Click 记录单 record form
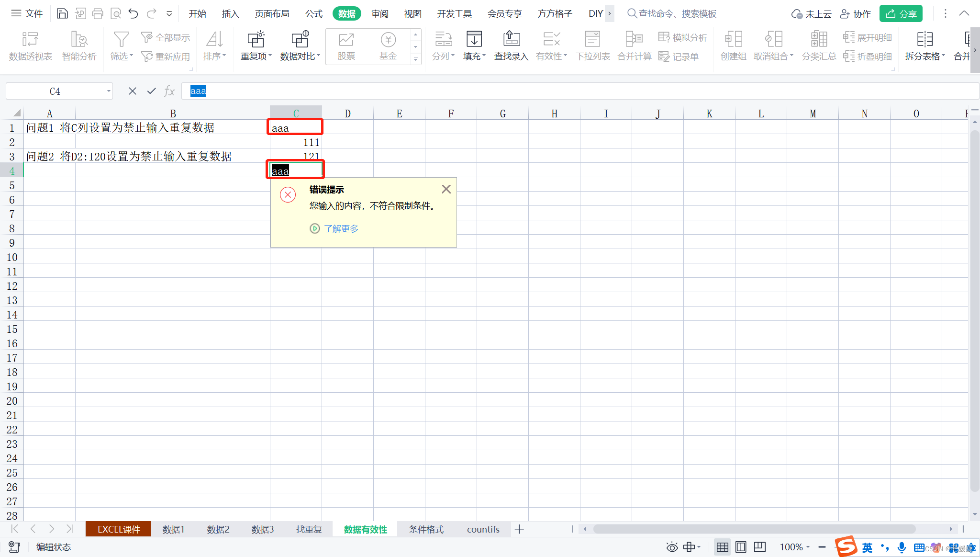The width and height of the screenshot is (980, 557). click(679, 57)
